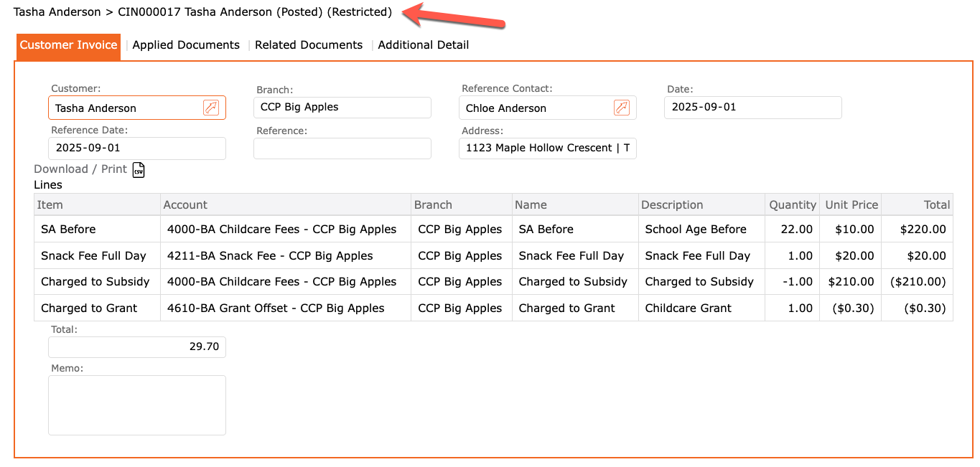Screen dimensions: 980x467
Task: Click the 22.00 quantity cell
Action: pyautogui.click(x=793, y=230)
